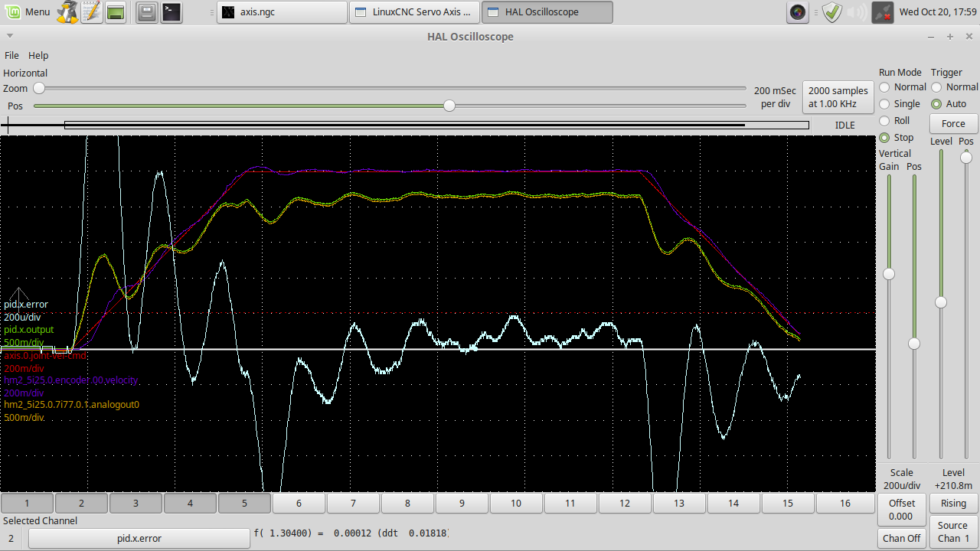Toggle the Rising trigger edge button
This screenshot has height=551, width=980.
pos(953,503)
